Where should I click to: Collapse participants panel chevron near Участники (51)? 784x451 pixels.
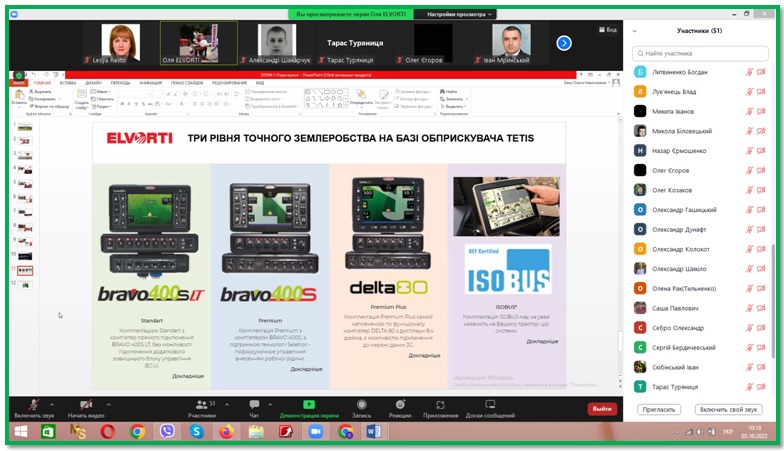[634, 31]
